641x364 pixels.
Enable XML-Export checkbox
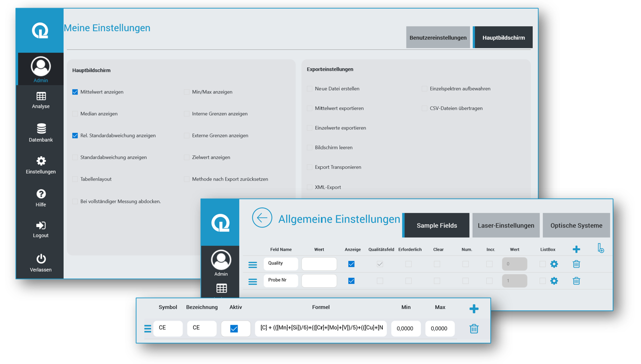click(309, 187)
